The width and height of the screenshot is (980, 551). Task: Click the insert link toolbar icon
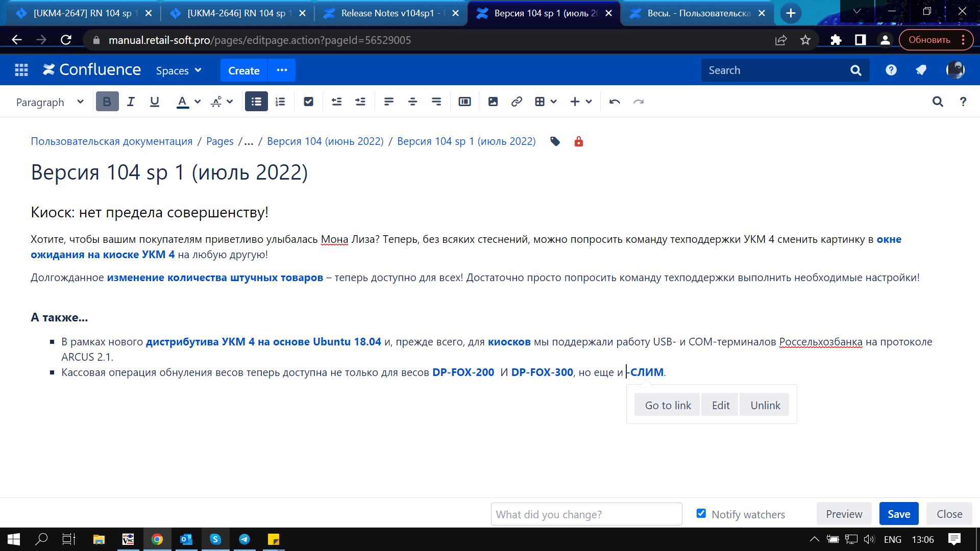coord(517,102)
